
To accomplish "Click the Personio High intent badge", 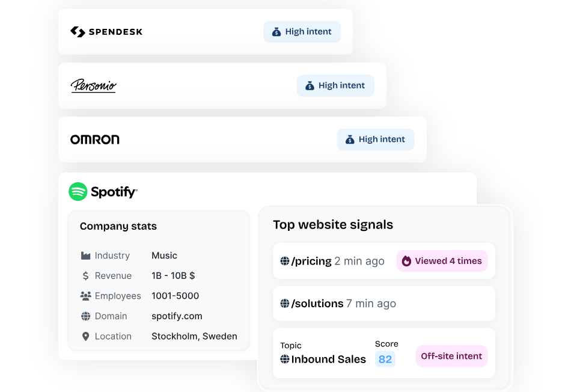I will coord(335,85).
